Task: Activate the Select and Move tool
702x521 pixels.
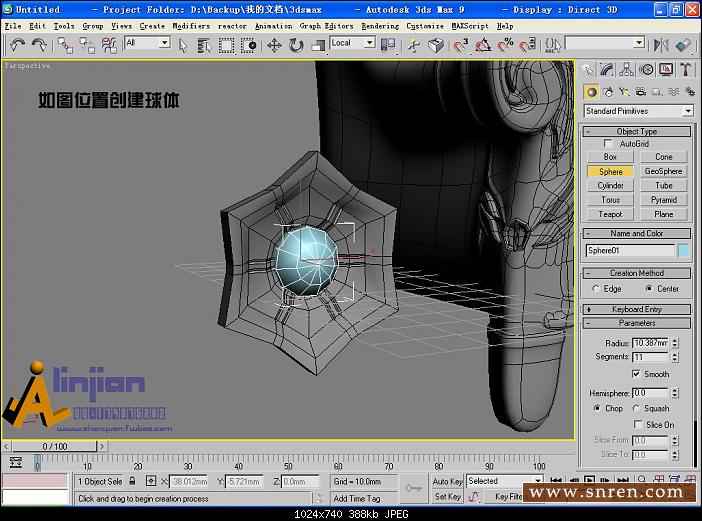Action: [x=274, y=45]
